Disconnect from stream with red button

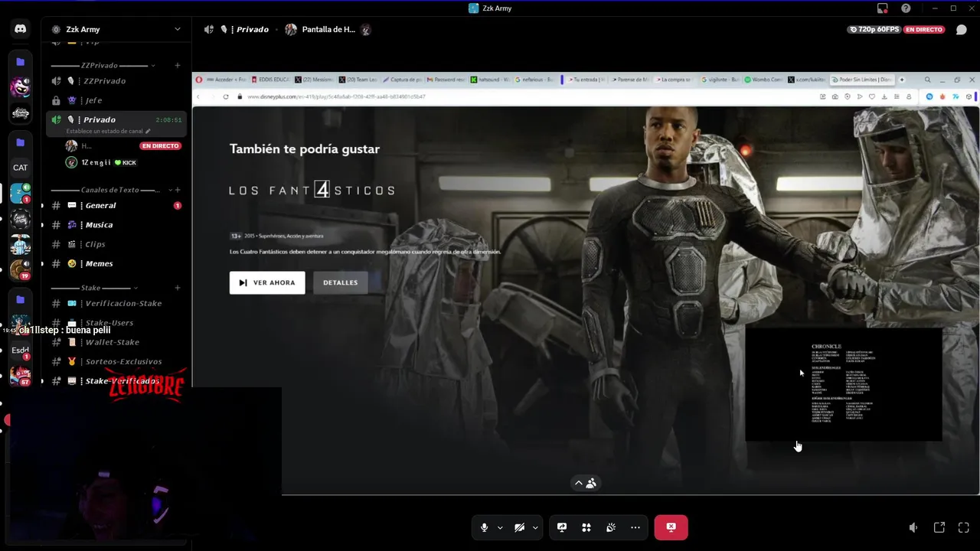(x=671, y=527)
